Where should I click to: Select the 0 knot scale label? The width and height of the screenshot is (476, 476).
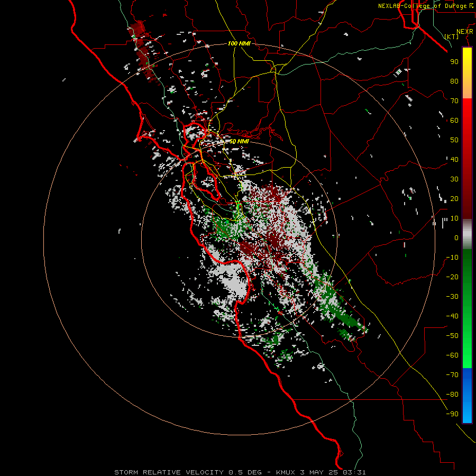pos(456,237)
